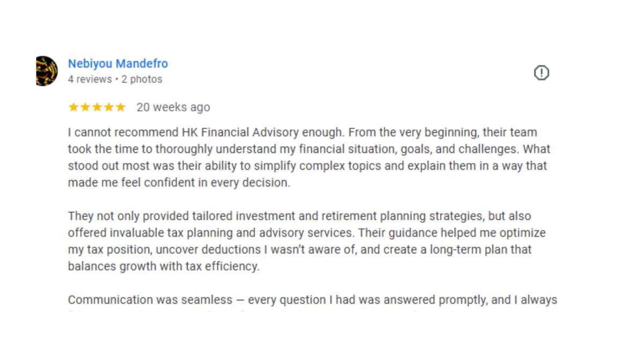This screenshot has height=362, width=644.
Task: Click the first yellow rating star
Action: tap(74, 107)
